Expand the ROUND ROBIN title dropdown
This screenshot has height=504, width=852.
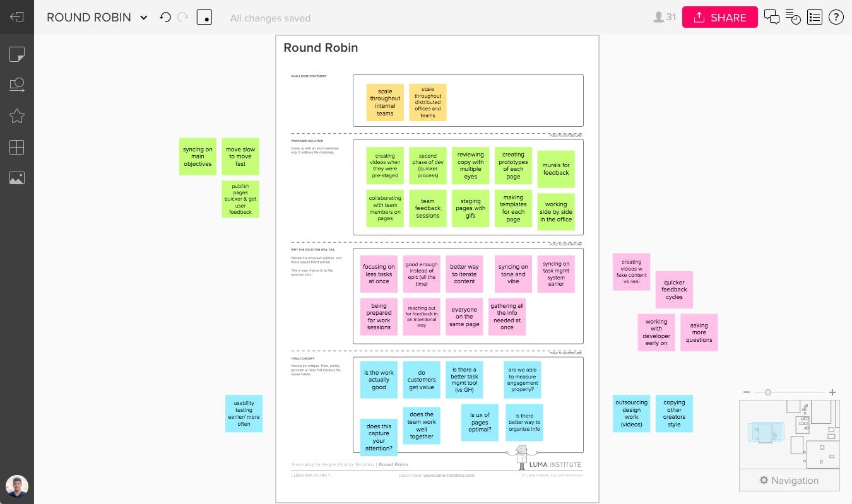pyautogui.click(x=144, y=18)
